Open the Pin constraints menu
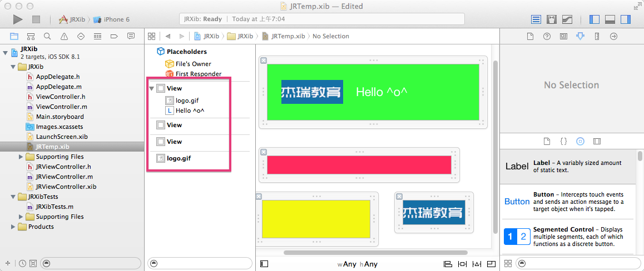 pyautogui.click(x=463, y=264)
